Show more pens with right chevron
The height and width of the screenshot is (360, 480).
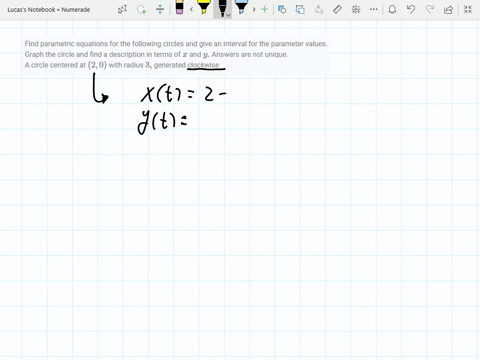(254, 9)
